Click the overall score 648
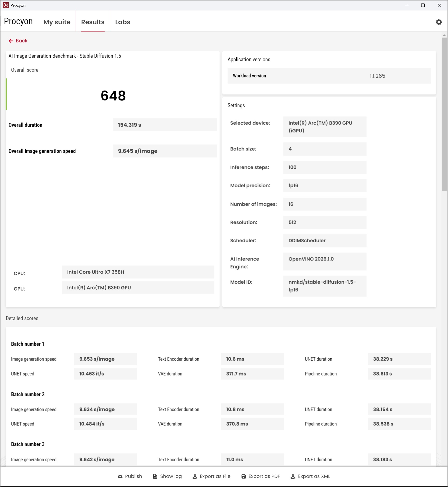448x487 pixels. tap(113, 95)
